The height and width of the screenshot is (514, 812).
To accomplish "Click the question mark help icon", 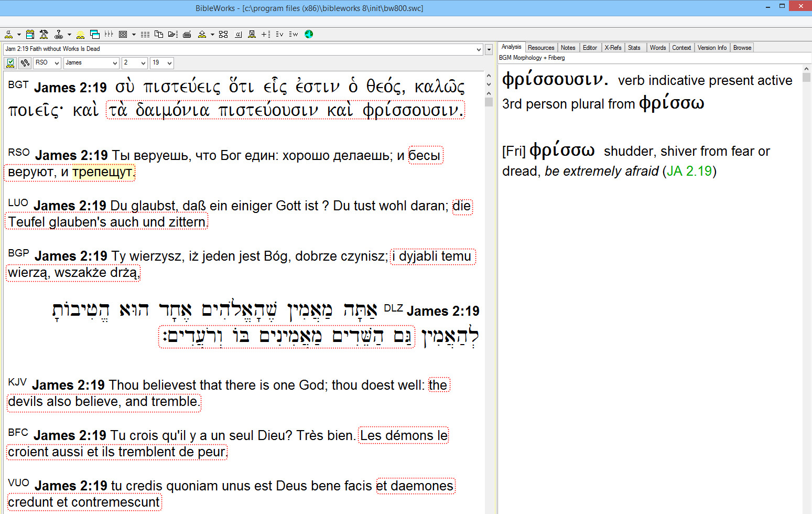I will point(59,34).
